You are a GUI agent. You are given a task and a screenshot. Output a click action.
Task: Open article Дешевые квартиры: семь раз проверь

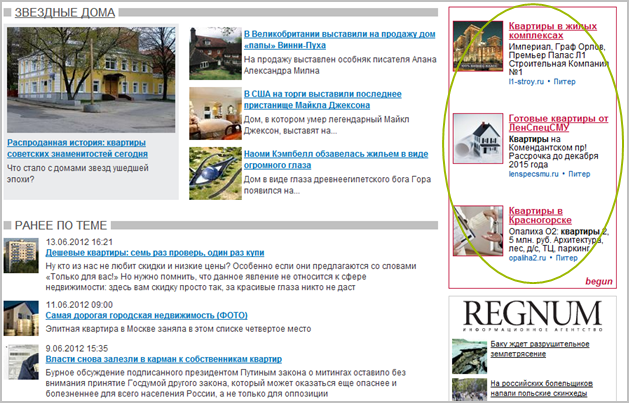point(154,254)
